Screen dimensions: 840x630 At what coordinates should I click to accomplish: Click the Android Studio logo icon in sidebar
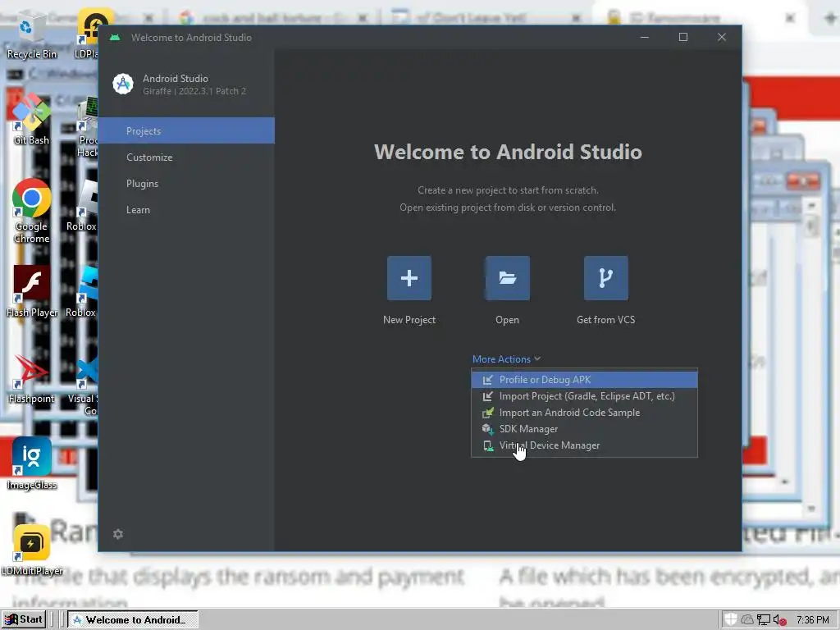[123, 84]
